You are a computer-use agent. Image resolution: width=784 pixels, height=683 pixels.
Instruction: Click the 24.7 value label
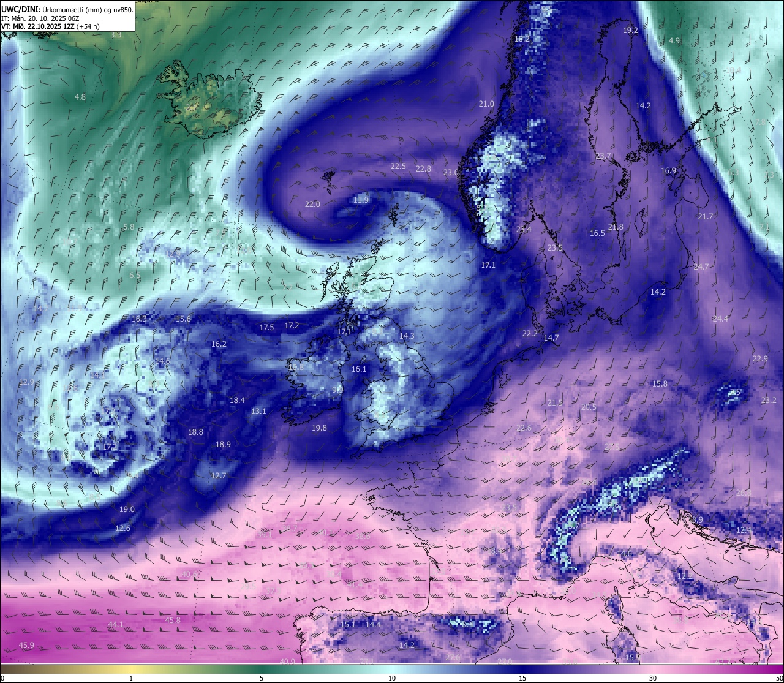click(701, 266)
